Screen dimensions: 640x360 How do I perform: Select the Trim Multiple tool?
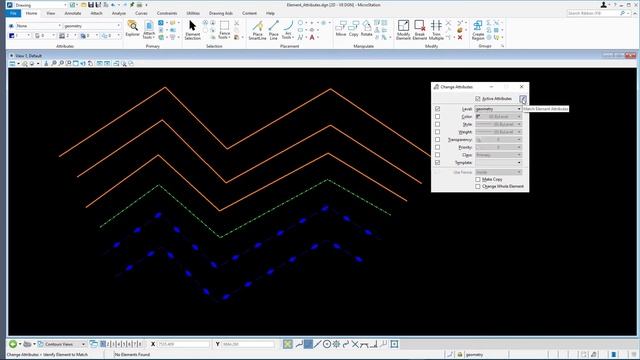(x=436, y=30)
